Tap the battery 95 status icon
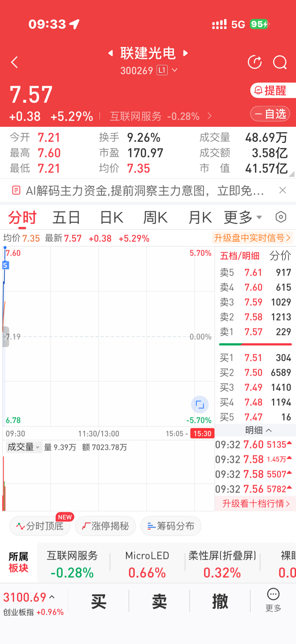 click(x=259, y=24)
